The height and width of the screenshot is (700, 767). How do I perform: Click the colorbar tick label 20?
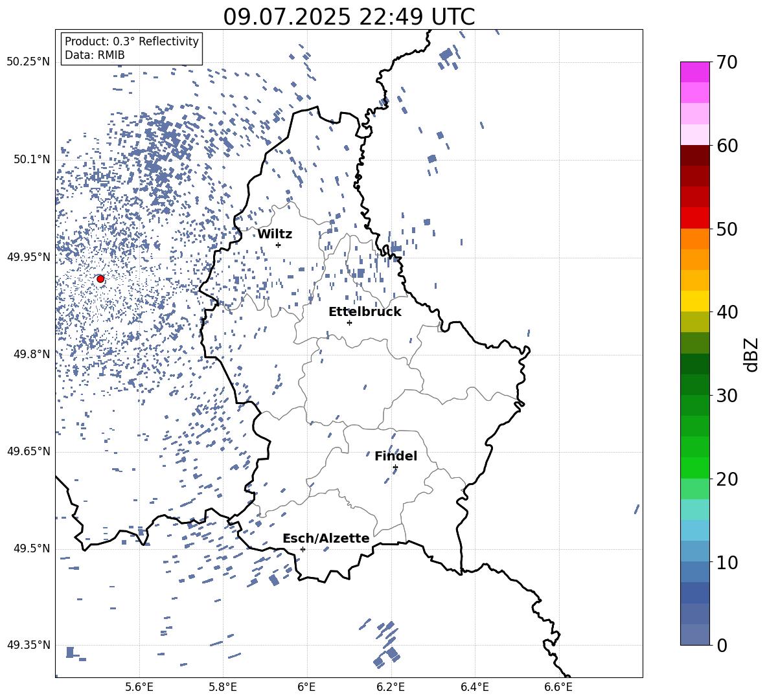pyautogui.click(x=727, y=479)
